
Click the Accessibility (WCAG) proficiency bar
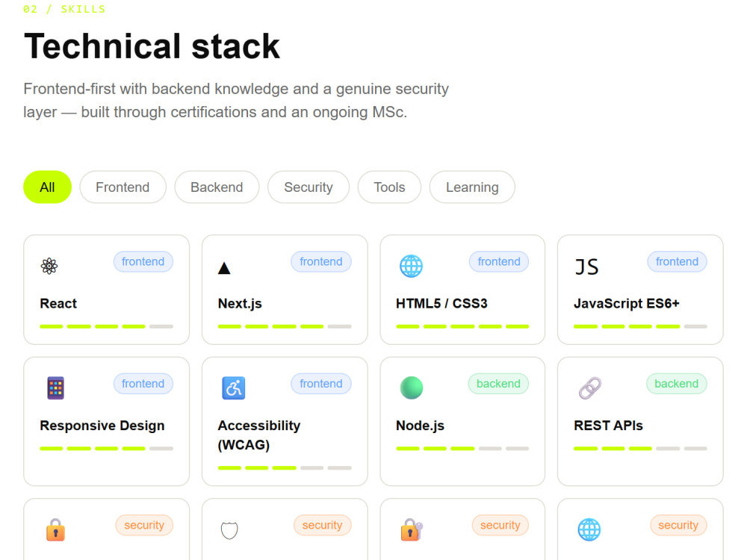point(285,467)
